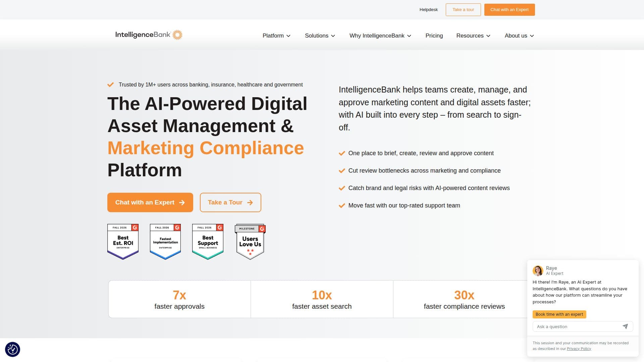Click checkmark beside 'Move fast with our top-rated'
The image size is (644, 362).
[342, 205]
